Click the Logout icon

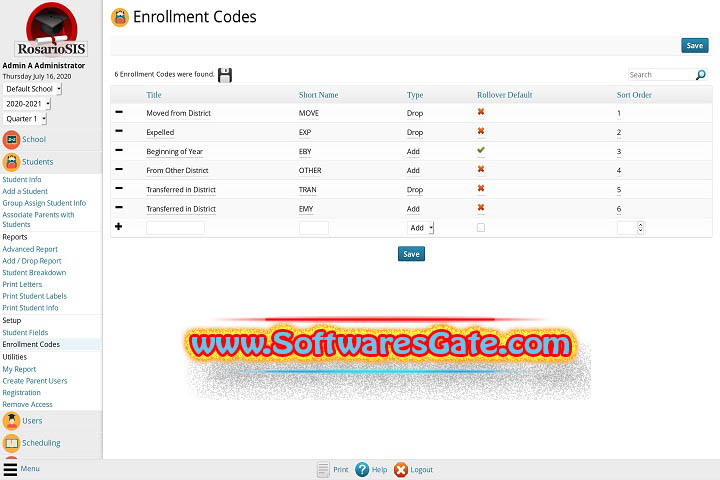(x=401, y=469)
